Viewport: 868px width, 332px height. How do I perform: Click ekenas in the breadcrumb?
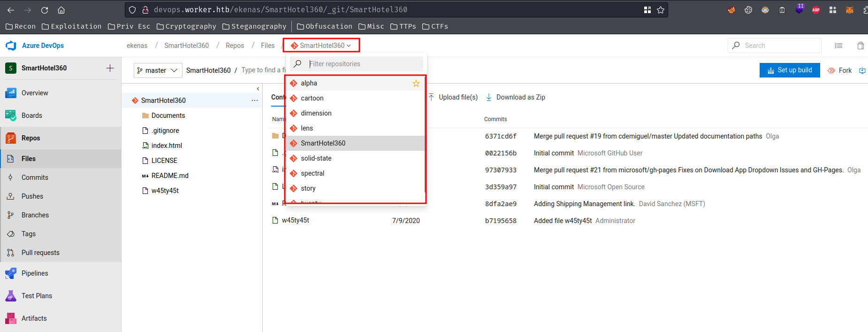pos(137,46)
